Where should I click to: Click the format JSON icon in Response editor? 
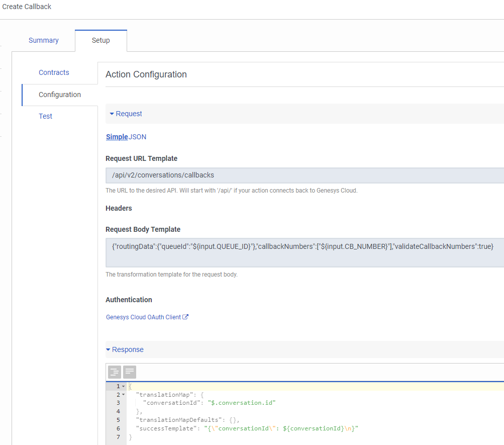[x=115, y=372]
